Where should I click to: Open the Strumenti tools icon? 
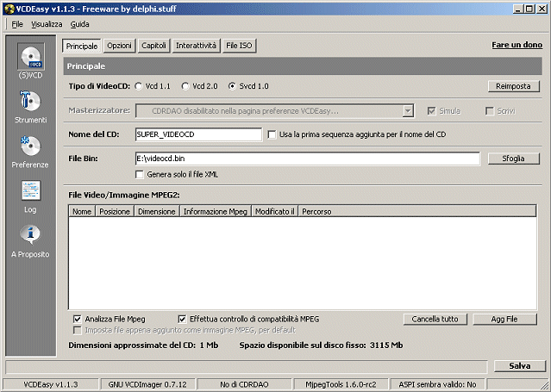31,102
